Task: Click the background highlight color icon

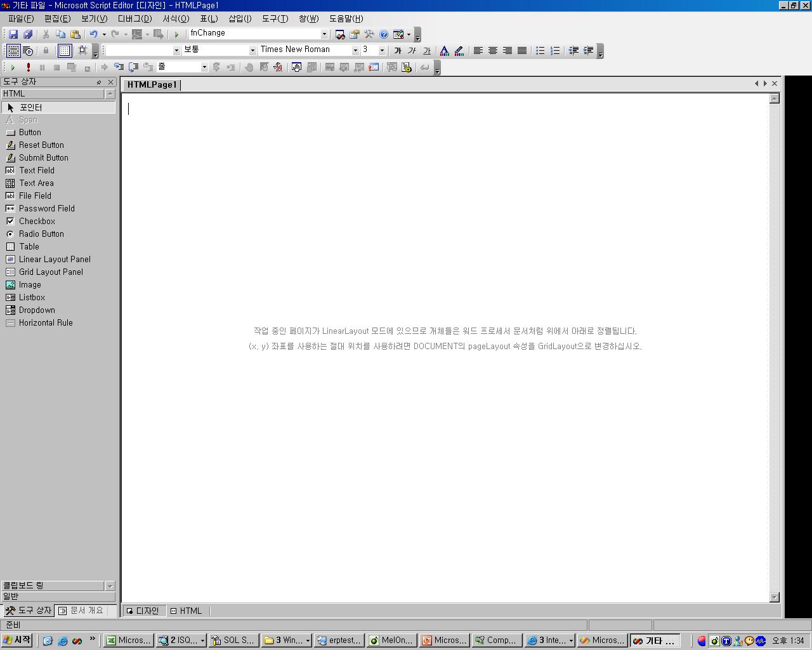Action: click(459, 51)
